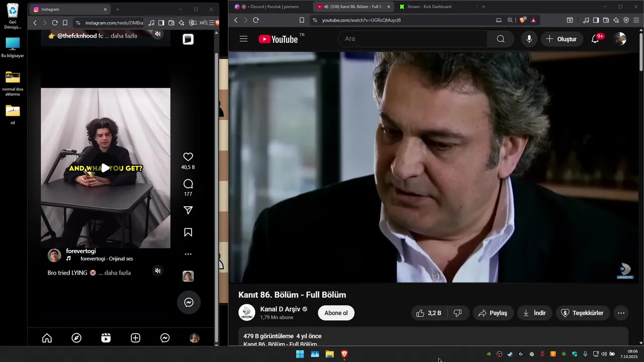644x362 pixels.
Task: Expand 'Bro tried LYING' caption with daha fazla
Action: [118, 273]
